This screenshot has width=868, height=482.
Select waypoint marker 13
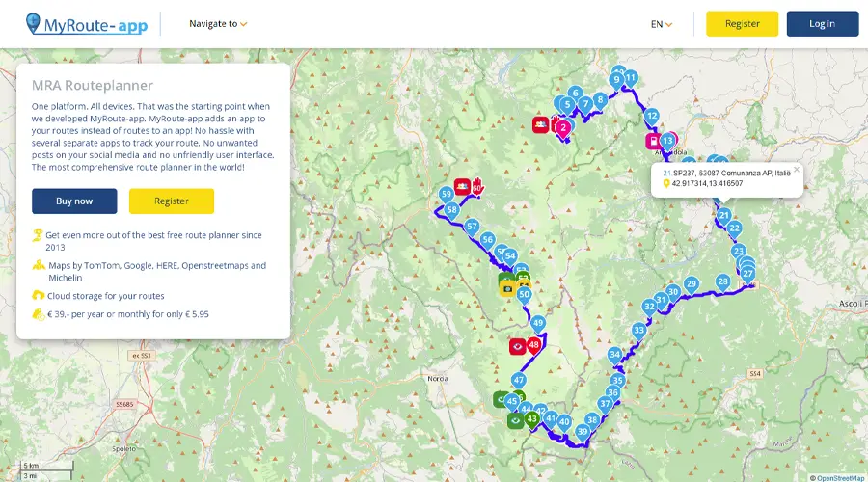coord(667,141)
